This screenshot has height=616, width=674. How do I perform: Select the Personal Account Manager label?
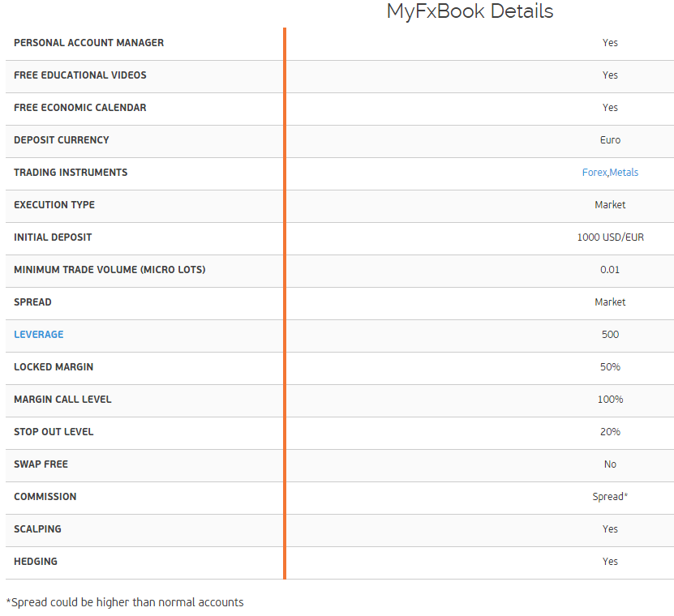pos(88,43)
